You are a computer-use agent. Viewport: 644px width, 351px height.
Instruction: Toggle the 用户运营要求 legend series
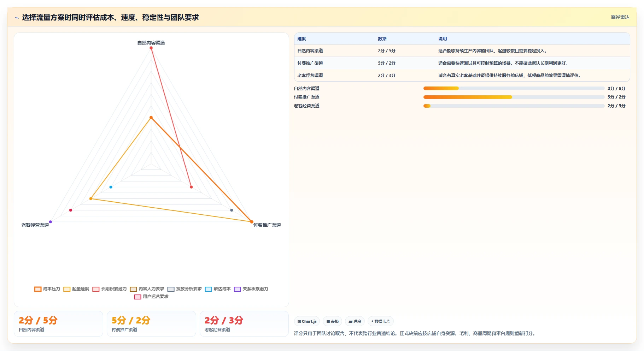click(x=151, y=297)
